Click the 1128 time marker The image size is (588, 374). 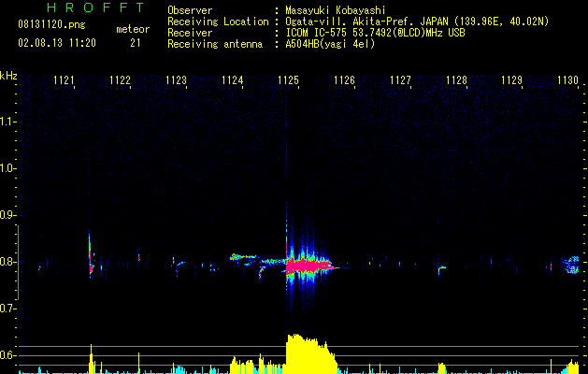coord(456,80)
